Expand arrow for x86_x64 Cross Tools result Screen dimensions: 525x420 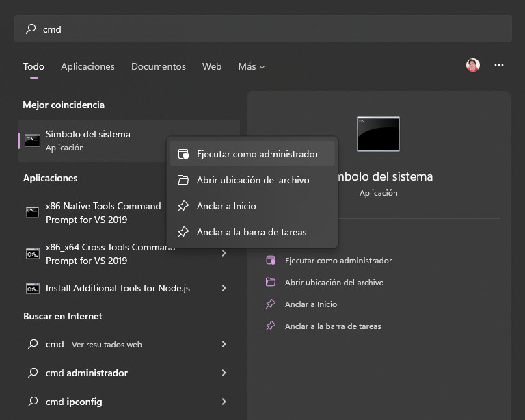pyautogui.click(x=224, y=253)
